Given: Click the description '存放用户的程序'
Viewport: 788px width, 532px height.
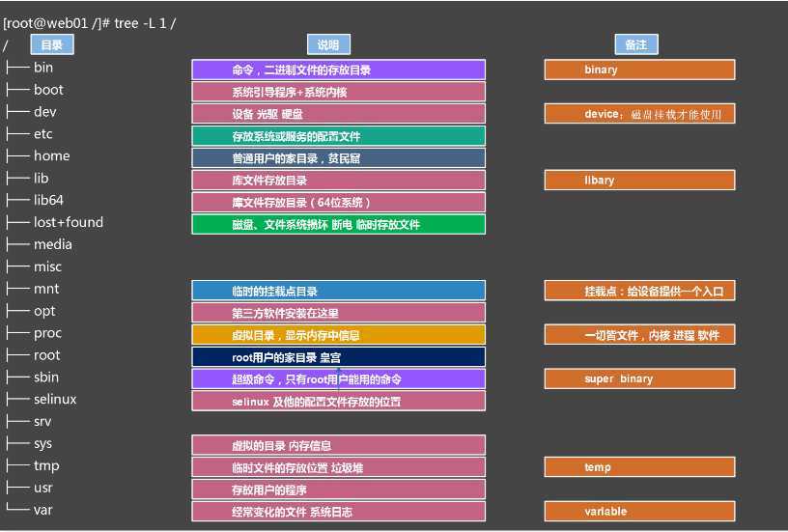Looking at the screenshot, I should 338,490.
